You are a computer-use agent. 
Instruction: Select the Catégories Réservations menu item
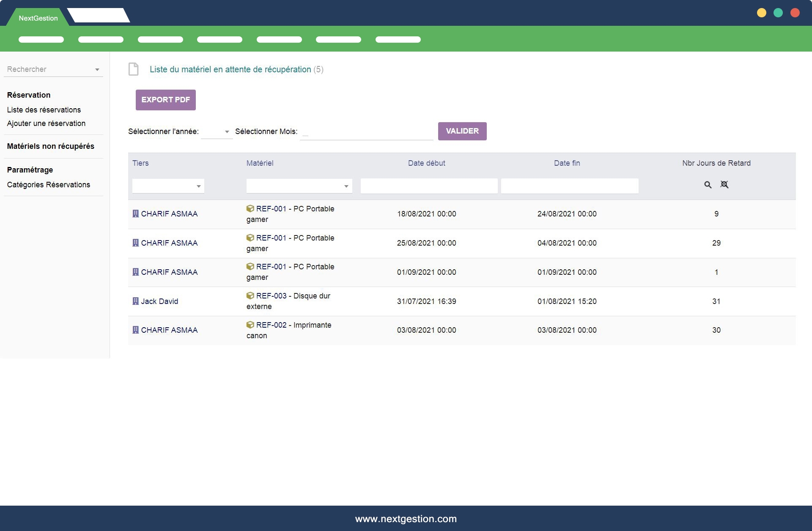pyautogui.click(x=49, y=185)
